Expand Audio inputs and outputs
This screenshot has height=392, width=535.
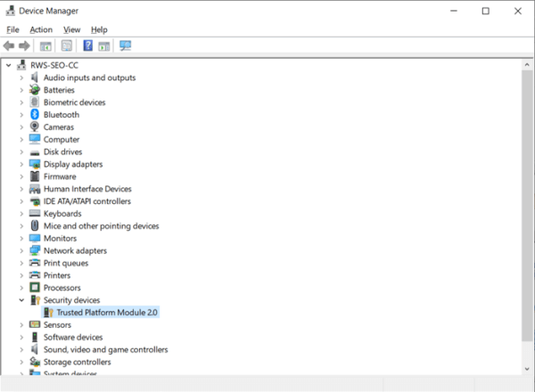(x=21, y=78)
